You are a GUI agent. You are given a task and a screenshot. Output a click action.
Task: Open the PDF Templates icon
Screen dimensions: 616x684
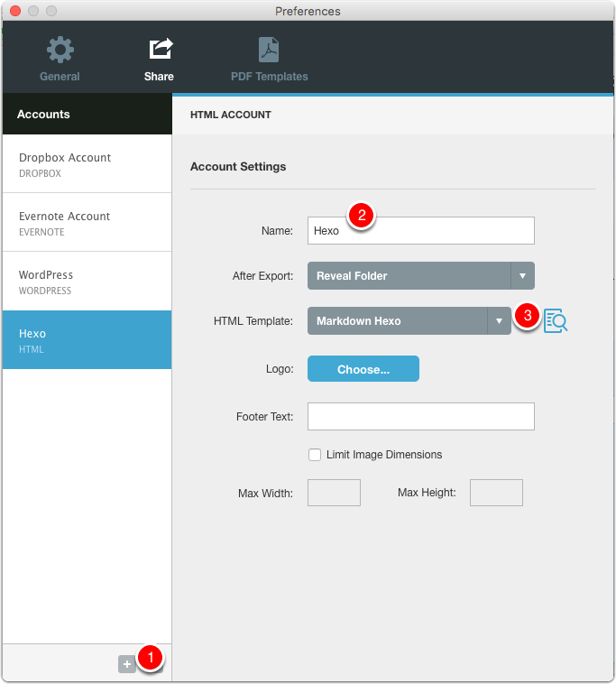[x=269, y=50]
